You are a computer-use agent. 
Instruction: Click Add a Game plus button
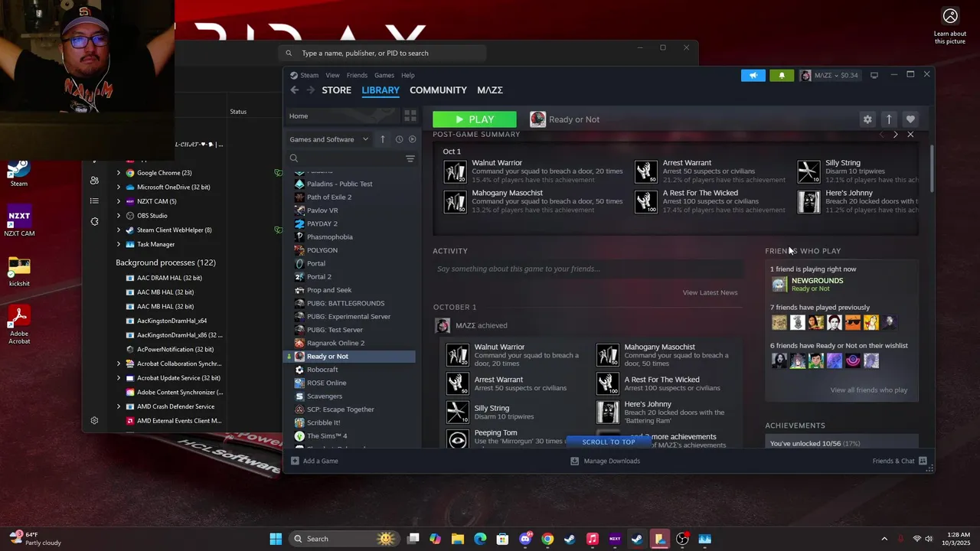tap(314, 461)
